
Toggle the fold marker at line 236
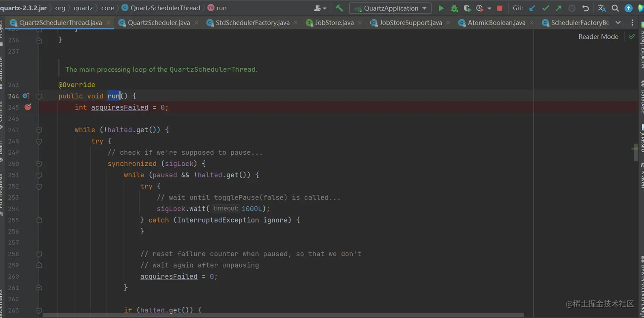click(39, 40)
